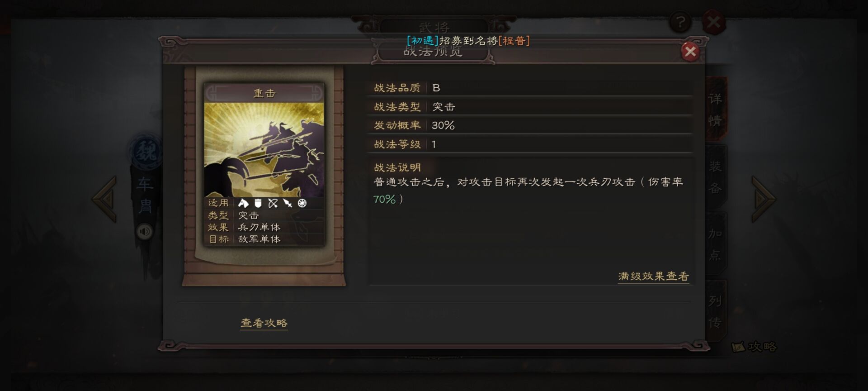868x391 pixels.
Task: Switch to the 详情 side tab
Action: [716, 109]
